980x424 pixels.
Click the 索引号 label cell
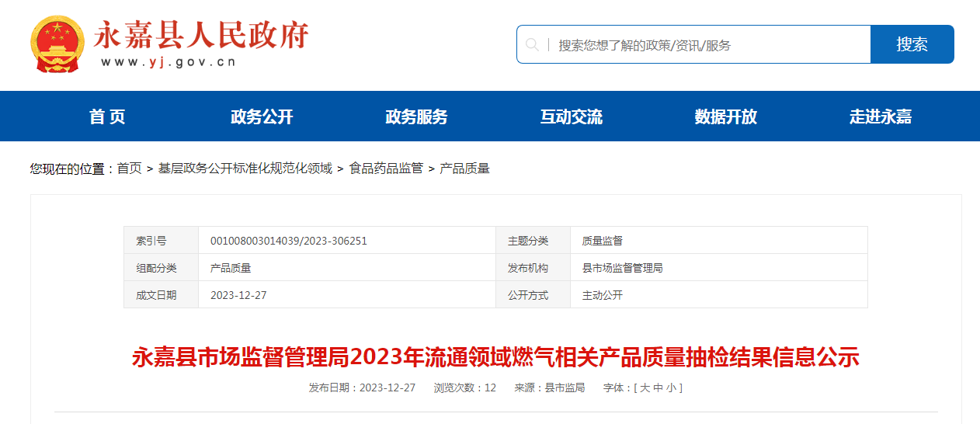162,241
